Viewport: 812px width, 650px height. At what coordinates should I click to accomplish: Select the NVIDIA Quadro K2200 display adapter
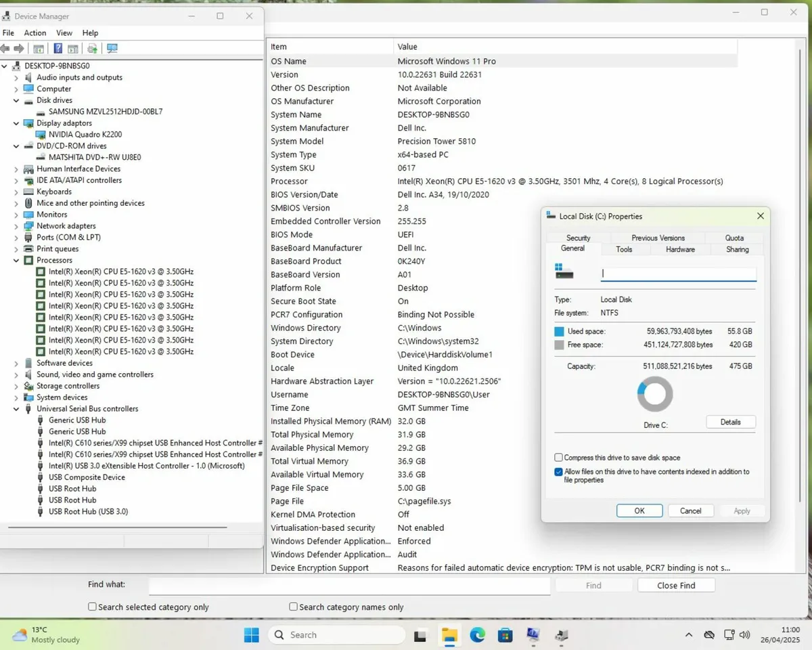point(85,135)
